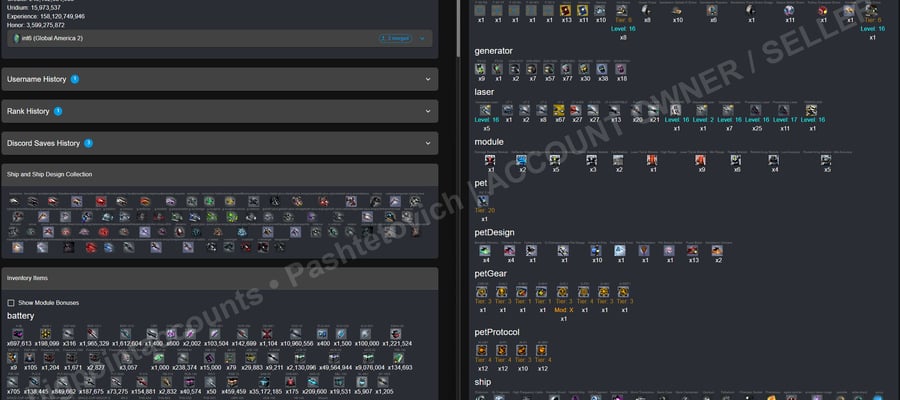The width and height of the screenshot is (900, 400).
Task: Select the battery item with x238,374
Action: pyautogui.click(x=183, y=358)
